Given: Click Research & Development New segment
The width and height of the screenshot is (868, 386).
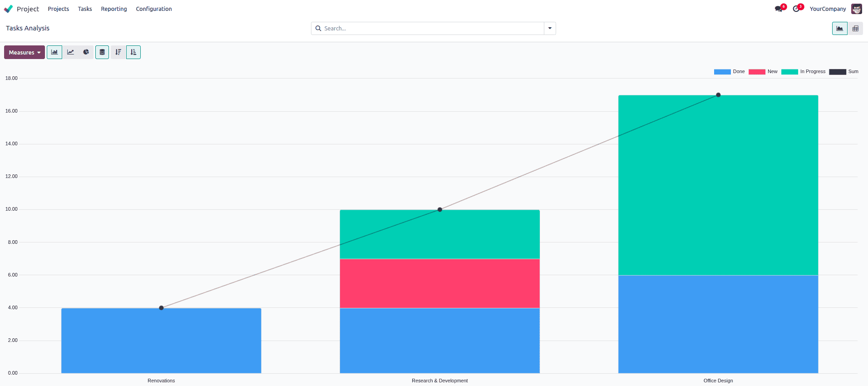Looking at the screenshot, I should [x=439, y=283].
